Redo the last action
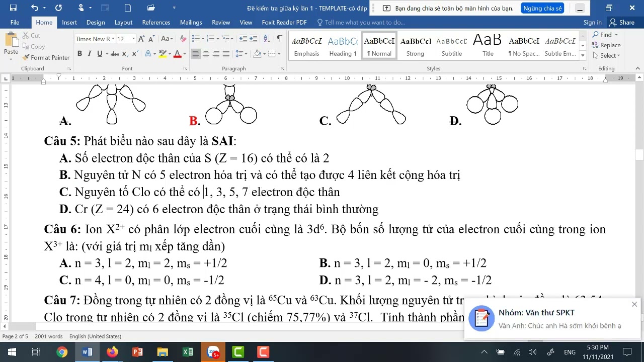Screen dimensions: 644x362 point(58,8)
